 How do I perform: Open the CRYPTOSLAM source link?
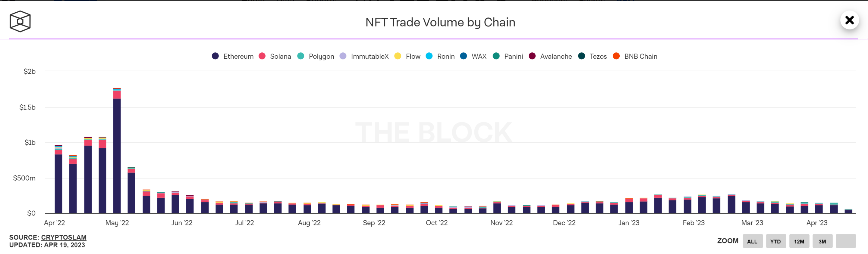point(64,237)
